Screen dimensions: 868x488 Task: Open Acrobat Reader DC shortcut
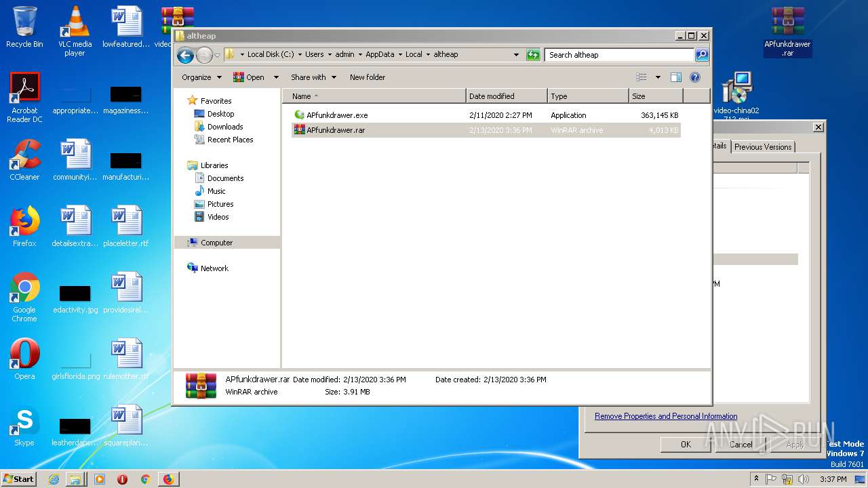tap(24, 98)
